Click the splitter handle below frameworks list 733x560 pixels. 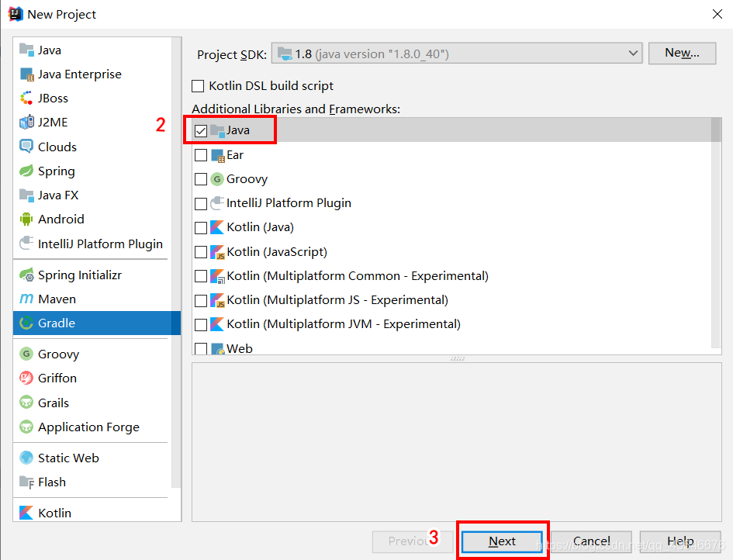pos(457,358)
